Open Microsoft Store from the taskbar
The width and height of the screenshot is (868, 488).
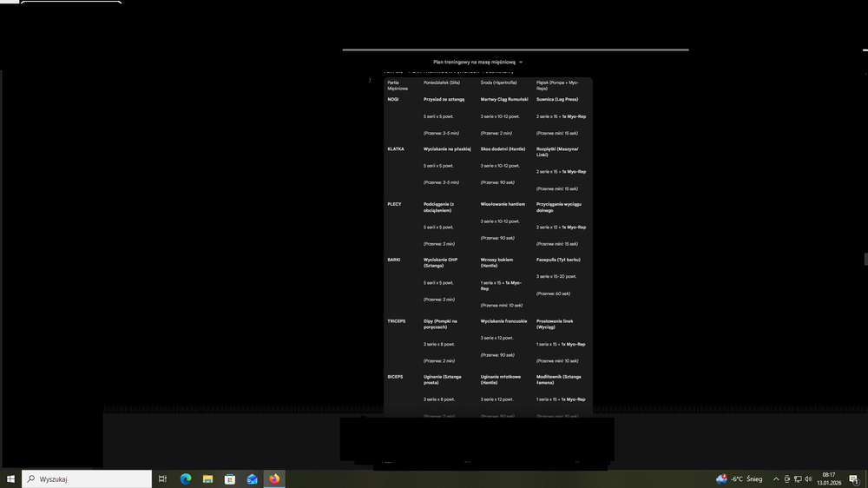point(230,478)
